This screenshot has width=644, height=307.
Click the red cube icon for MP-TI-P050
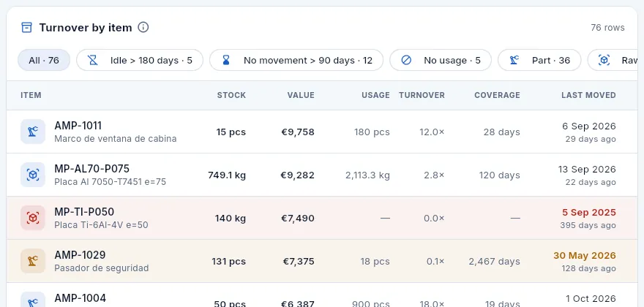click(33, 218)
